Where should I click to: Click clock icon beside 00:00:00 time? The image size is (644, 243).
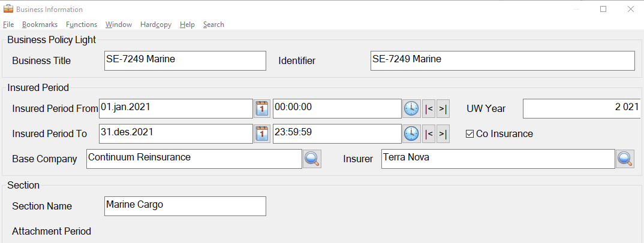[411, 108]
